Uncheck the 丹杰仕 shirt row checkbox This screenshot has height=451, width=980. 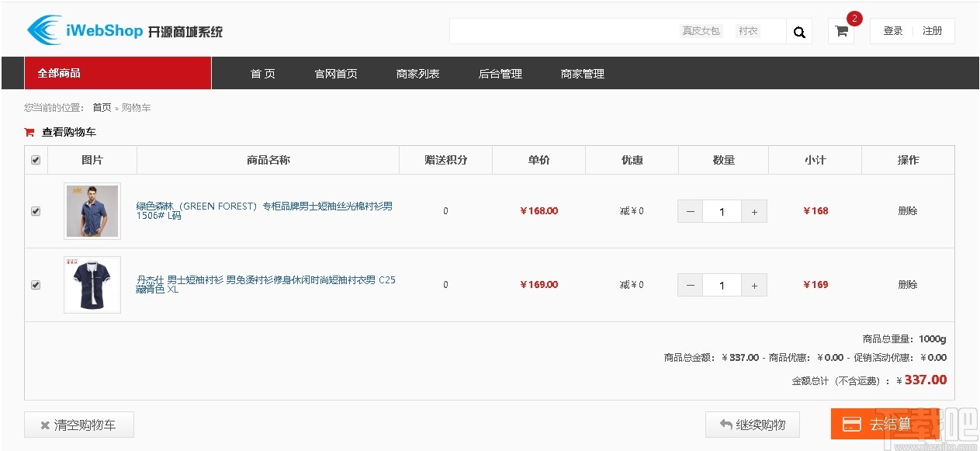pyautogui.click(x=36, y=284)
